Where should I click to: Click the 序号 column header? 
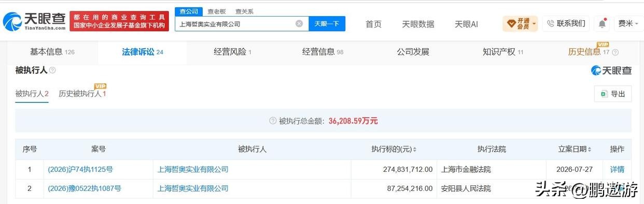30,149
